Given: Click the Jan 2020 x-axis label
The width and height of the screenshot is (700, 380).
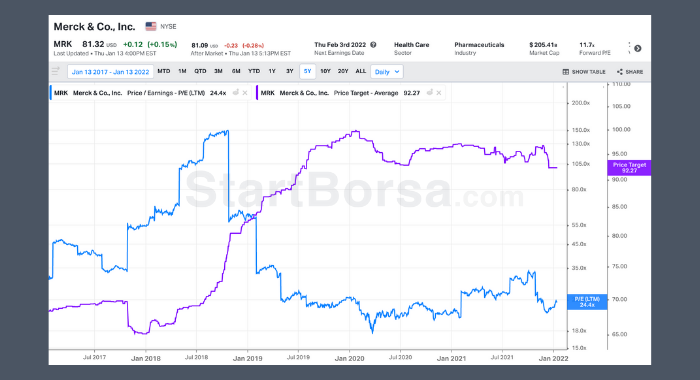Looking at the screenshot, I should [x=349, y=358].
